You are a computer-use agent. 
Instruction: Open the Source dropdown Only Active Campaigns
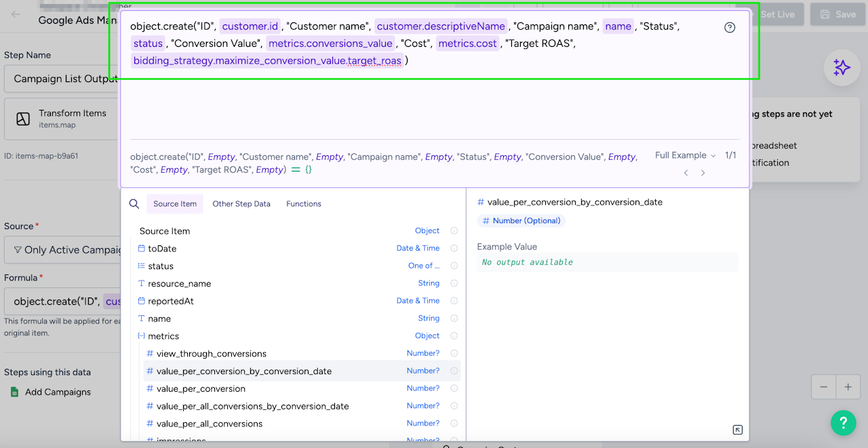[62, 249]
